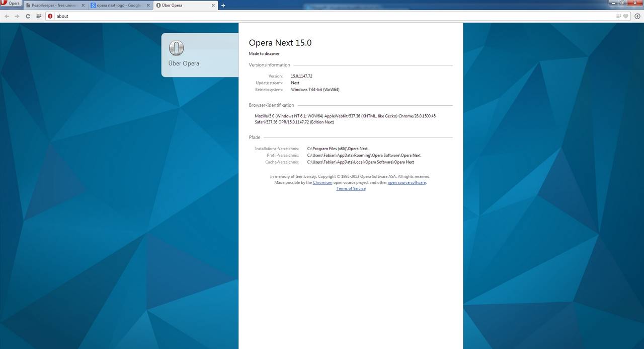Click the Opera Next logo in sidebar
Screen dimensions: 644x349
[x=176, y=48]
